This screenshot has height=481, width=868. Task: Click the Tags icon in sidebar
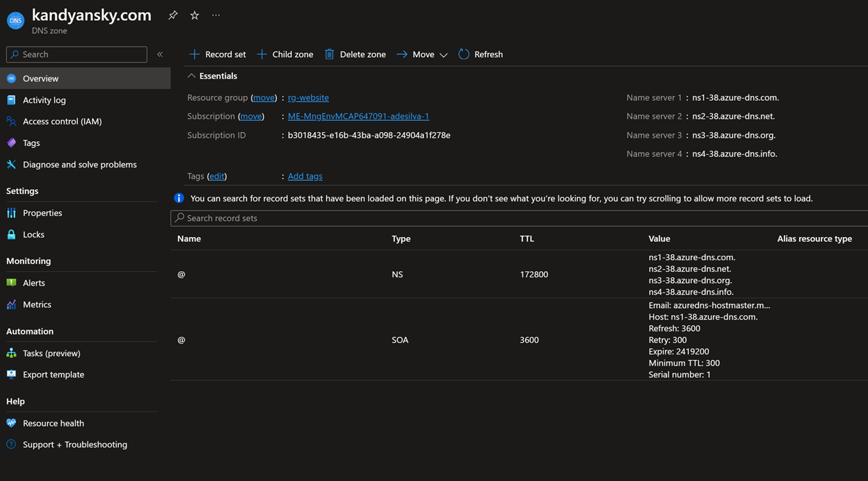click(11, 142)
